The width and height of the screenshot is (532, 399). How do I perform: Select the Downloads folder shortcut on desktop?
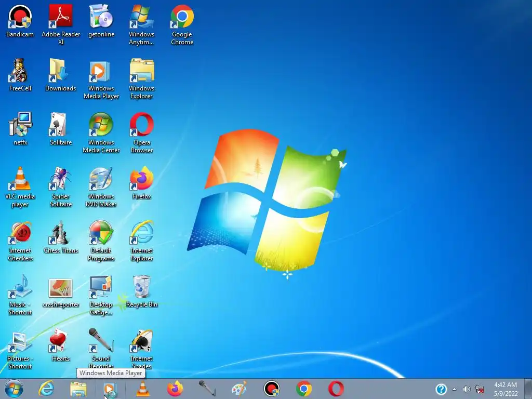coord(61,75)
